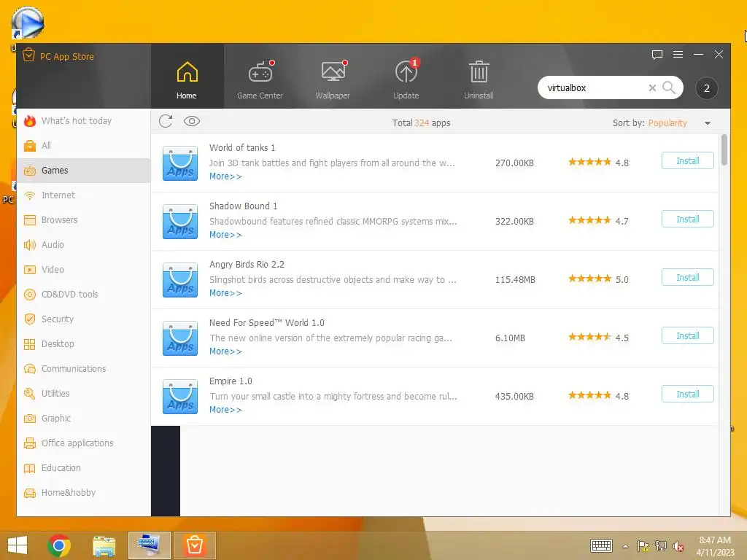Select the CD&DVD tools category
Screen dimensions: 747x560
click(84, 295)
